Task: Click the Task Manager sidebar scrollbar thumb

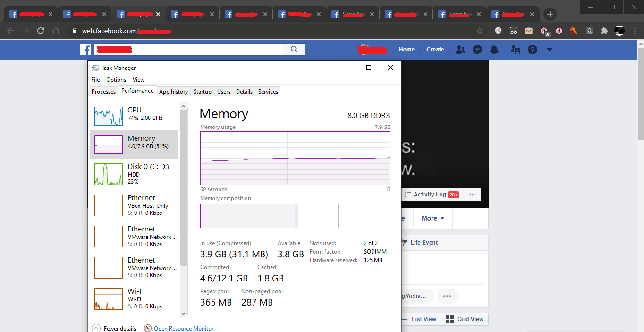Action: coord(184,188)
